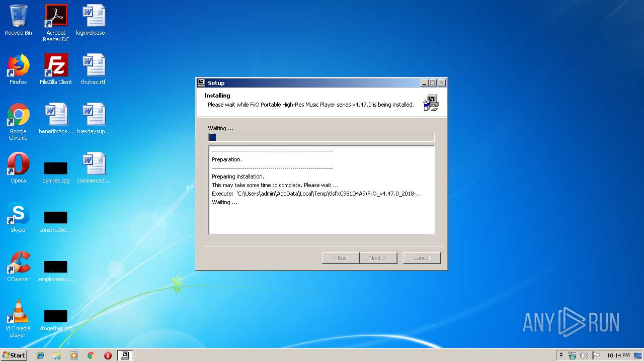Open the ktogether.jpg image file
Viewport: 644px width, 362px height.
point(56,319)
